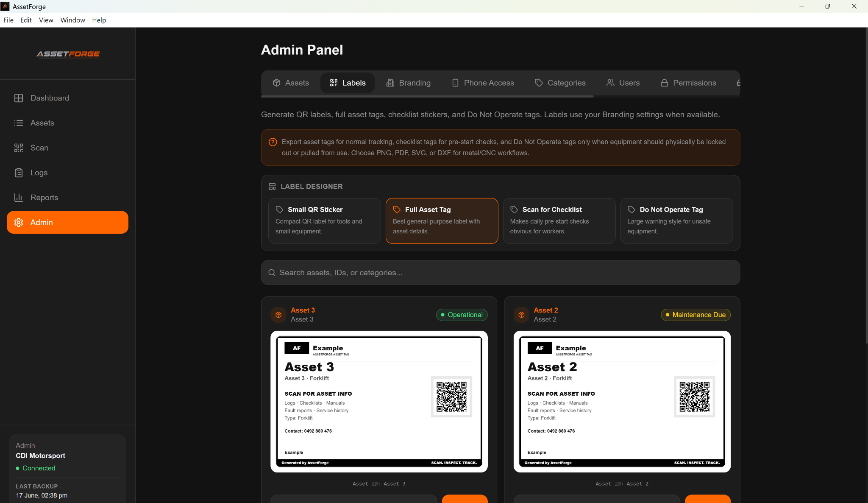
Task: Click the tag icon on Full Asset Tag
Action: point(397,210)
